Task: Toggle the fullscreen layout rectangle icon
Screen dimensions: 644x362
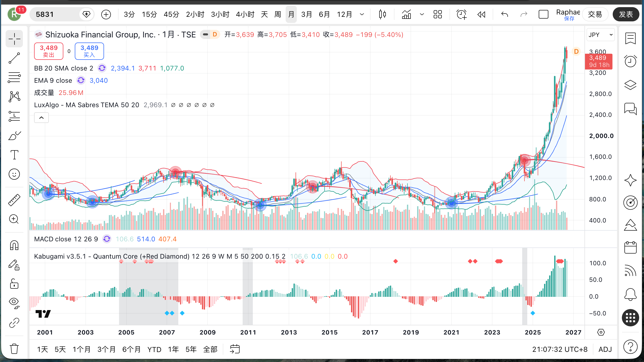Action: (x=543, y=14)
